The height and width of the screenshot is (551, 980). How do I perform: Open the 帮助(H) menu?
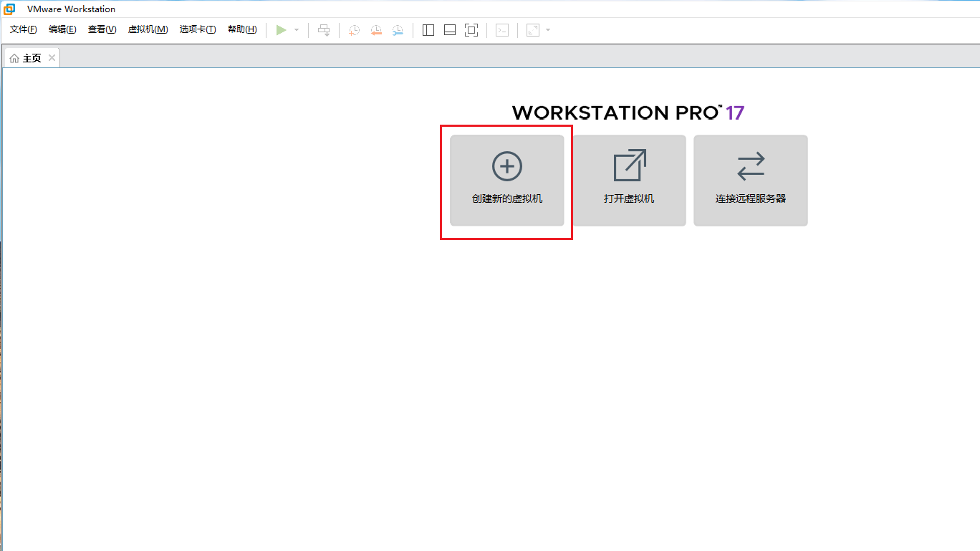[242, 29]
